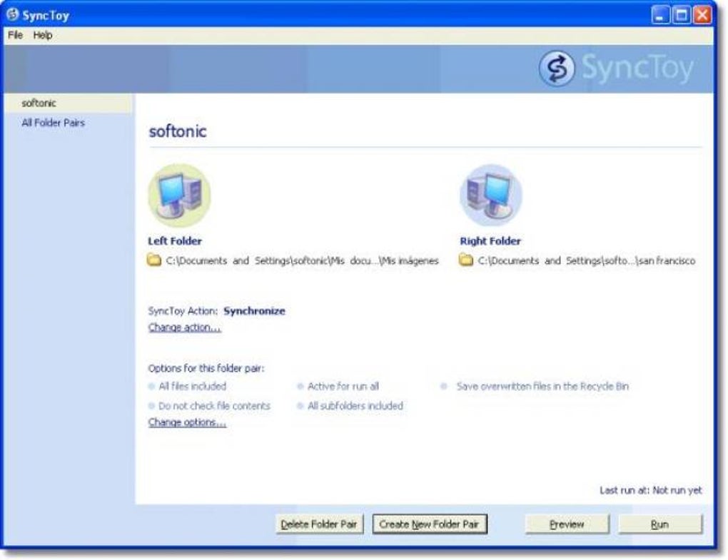The width and height of the screenshot is (728, 560).
Task: Click the Right Folder computer icon
Action: (491, 195)
